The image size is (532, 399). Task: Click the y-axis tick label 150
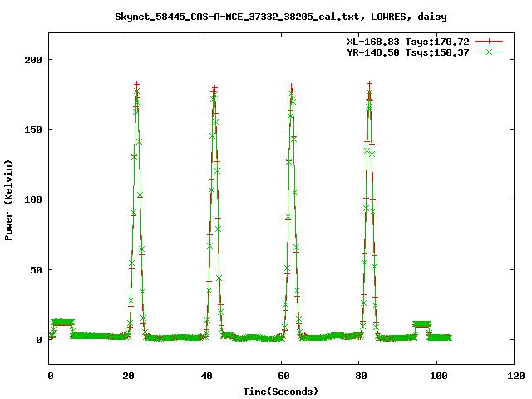point(33,130)
